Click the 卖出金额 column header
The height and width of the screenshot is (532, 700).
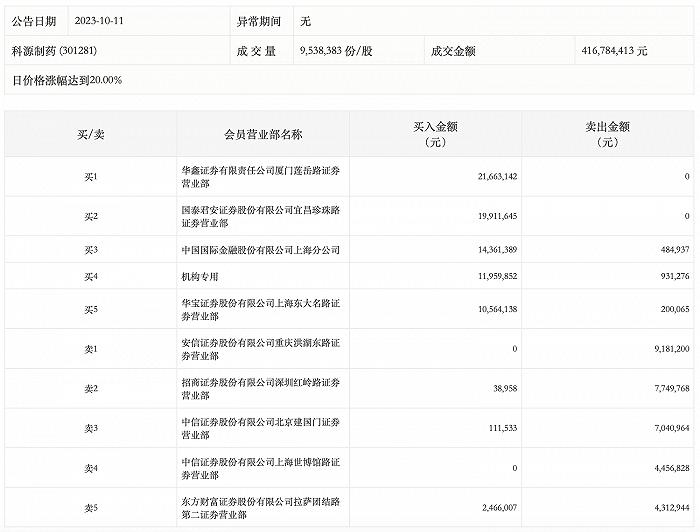click(x=608, y=134)
